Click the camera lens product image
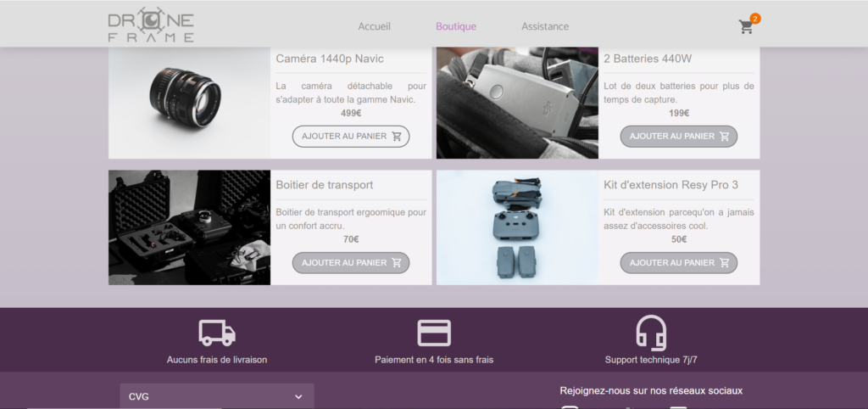Screen dimensions: 868x409 189,102
